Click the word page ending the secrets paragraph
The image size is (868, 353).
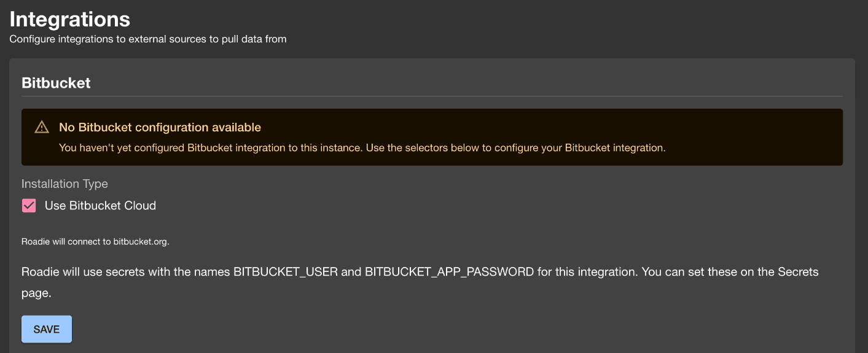36,293
